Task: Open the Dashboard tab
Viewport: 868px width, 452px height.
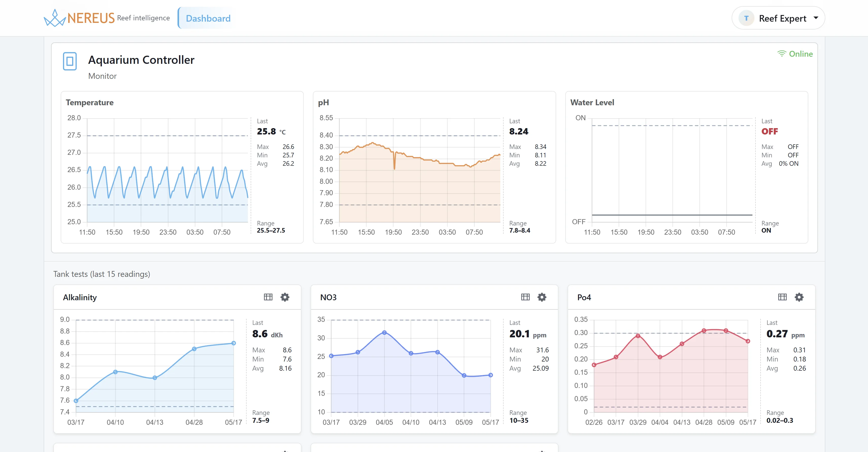Action: (208, 18)
